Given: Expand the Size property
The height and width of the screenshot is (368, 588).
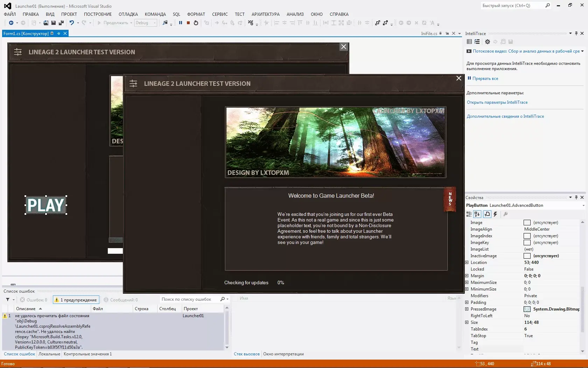Looking at the screenshot, I should click(467, 322).
